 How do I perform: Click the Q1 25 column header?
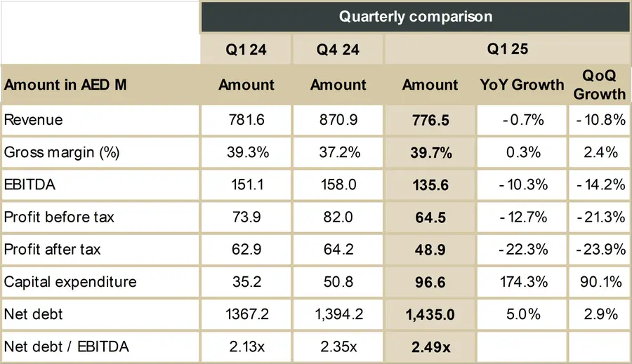coord(508,49)
